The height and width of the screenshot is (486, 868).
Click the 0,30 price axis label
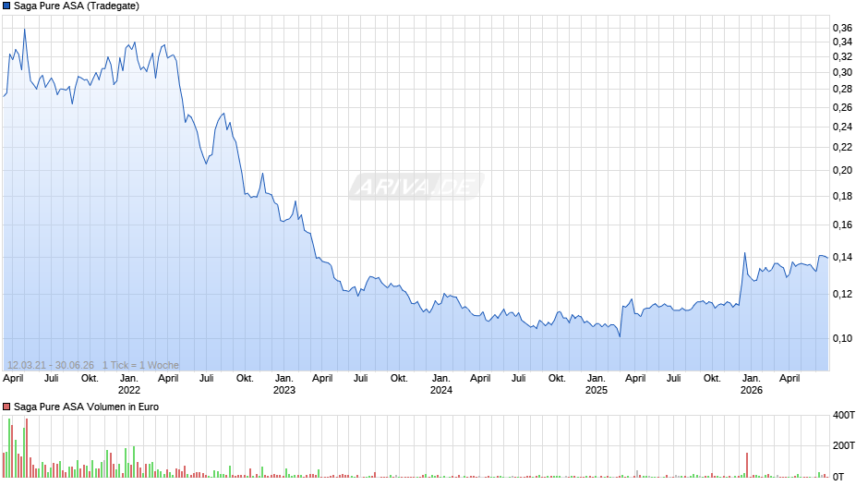[x=842, y=72]
